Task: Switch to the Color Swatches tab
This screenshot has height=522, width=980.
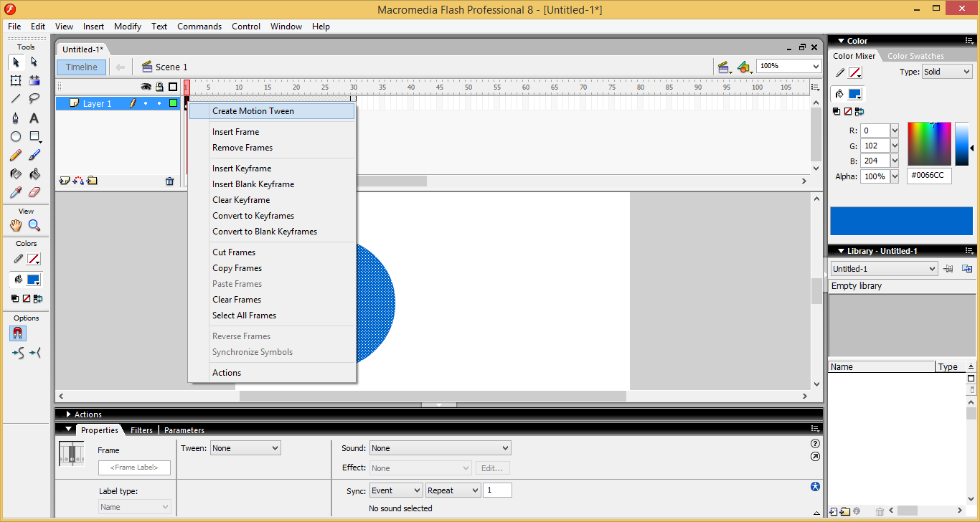Action: pos(915,56)
